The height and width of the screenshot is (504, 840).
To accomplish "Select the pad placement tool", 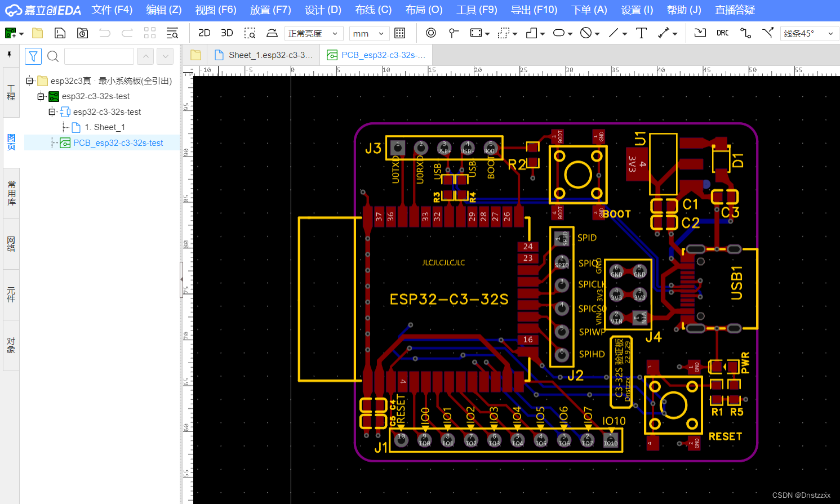I will tap(454, 33).
